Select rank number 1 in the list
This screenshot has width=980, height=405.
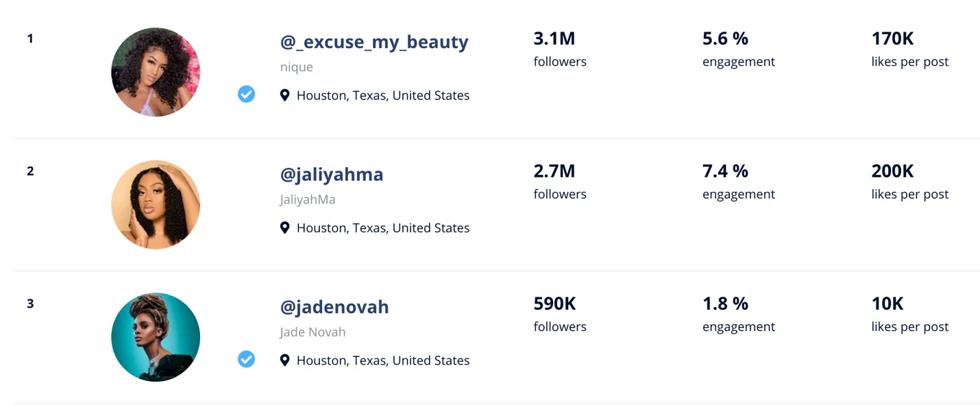[x=30, y=38]
